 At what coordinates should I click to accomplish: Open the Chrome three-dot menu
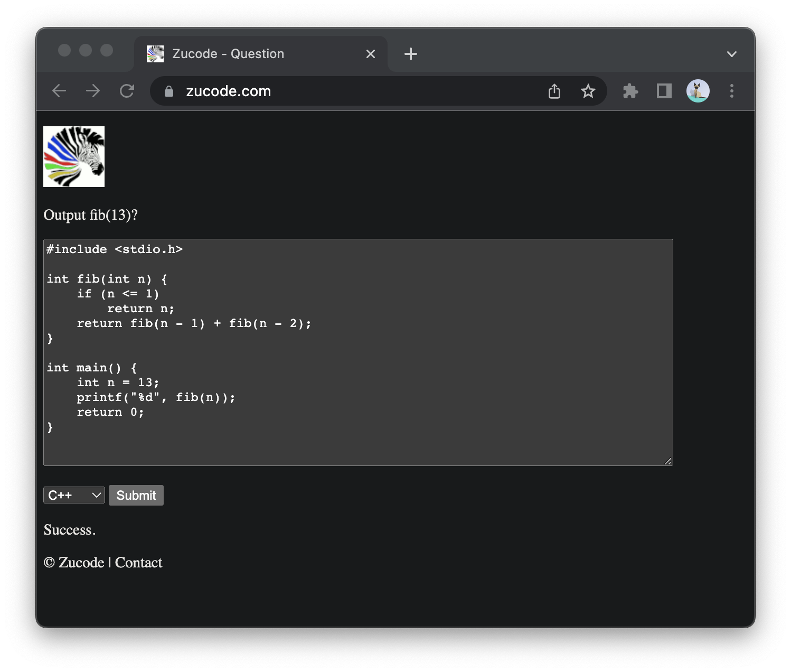click(731, 91)
